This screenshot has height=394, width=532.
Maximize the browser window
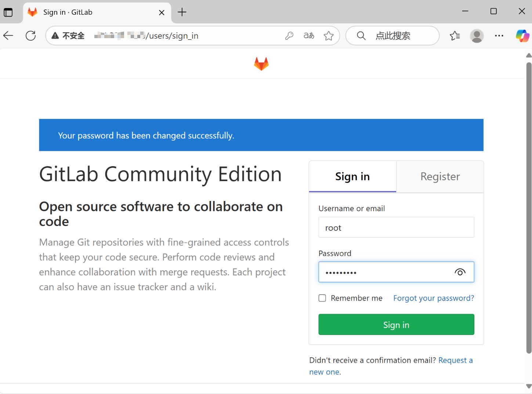point(493,11)
